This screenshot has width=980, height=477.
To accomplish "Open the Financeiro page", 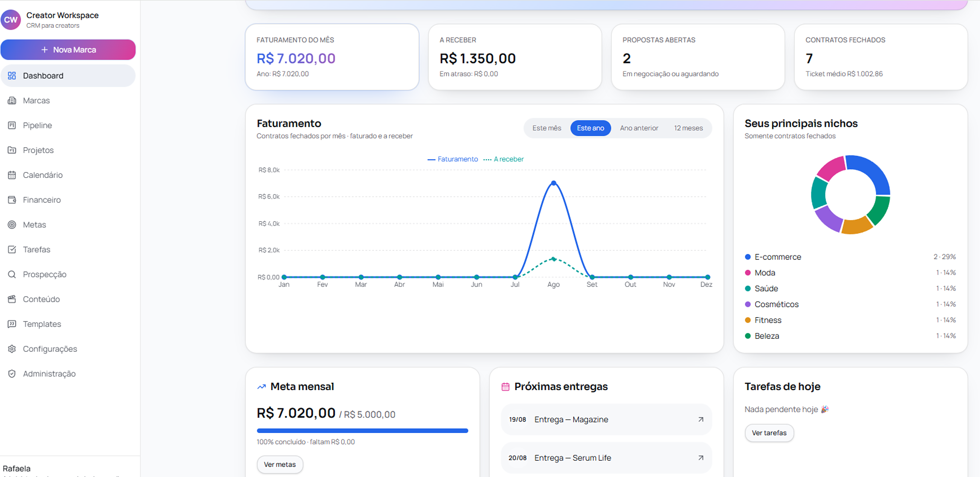I will [x=68, y=199].
